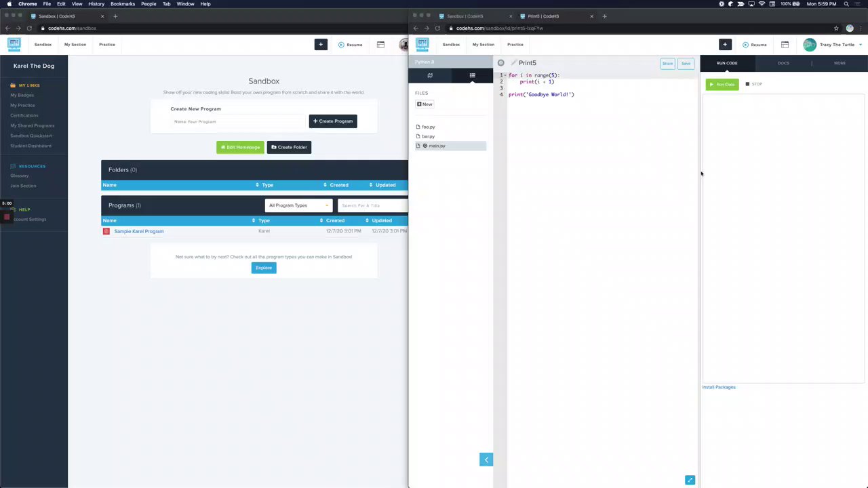This screenshot has width=868, height=488.
Task: Click the Create Program button
Action: pos(333,121)
